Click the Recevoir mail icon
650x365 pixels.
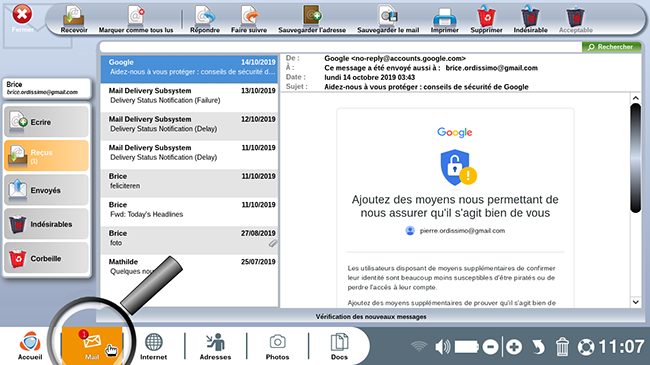pos(74,19)
